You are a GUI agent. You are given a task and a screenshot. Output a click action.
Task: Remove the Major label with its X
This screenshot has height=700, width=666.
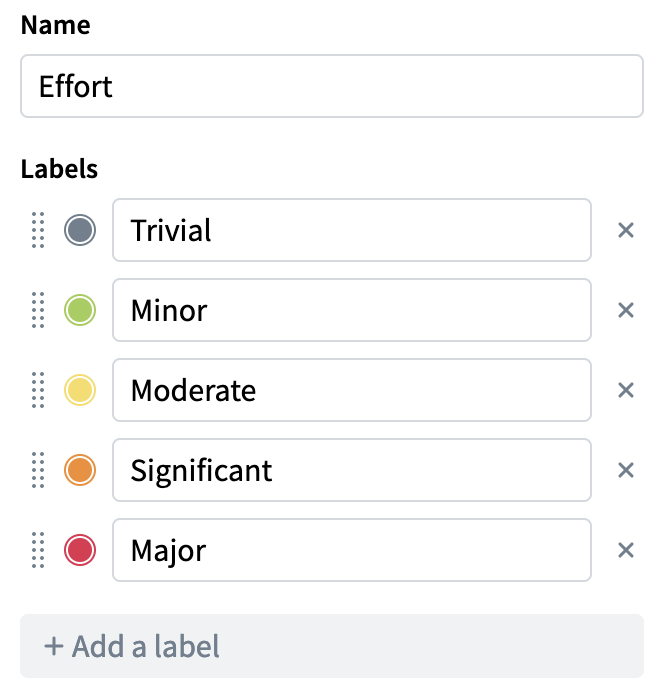tap(626, 550)
